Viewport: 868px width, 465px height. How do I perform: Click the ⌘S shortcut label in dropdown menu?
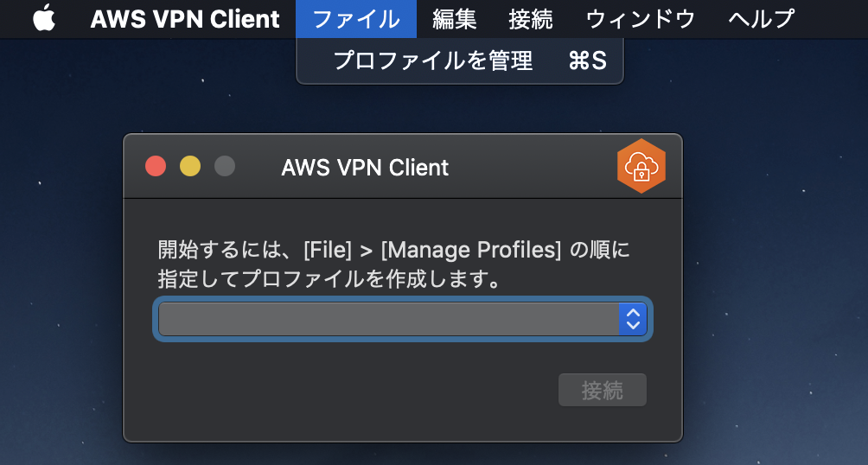[587, 61]
